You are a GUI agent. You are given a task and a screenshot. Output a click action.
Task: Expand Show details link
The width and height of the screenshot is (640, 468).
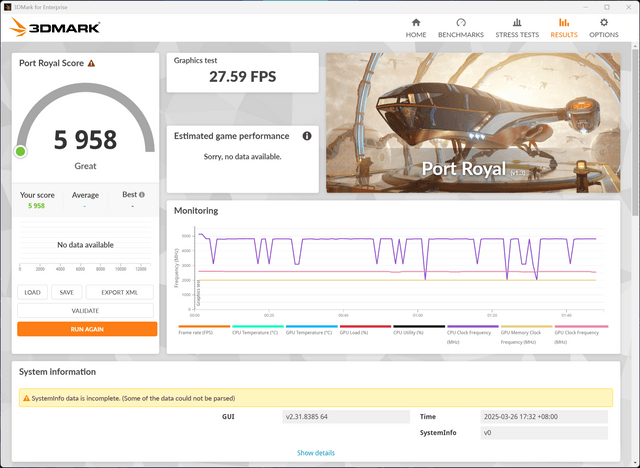[316, 452]
